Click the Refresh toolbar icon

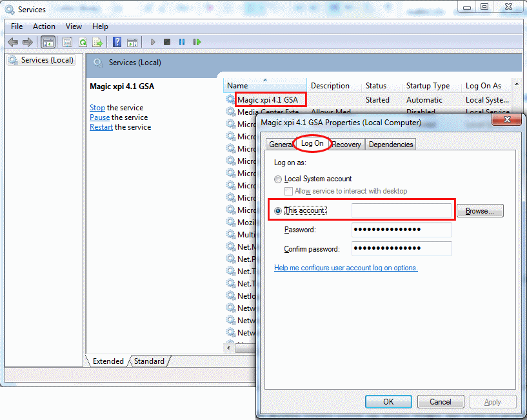coord(83,43)
